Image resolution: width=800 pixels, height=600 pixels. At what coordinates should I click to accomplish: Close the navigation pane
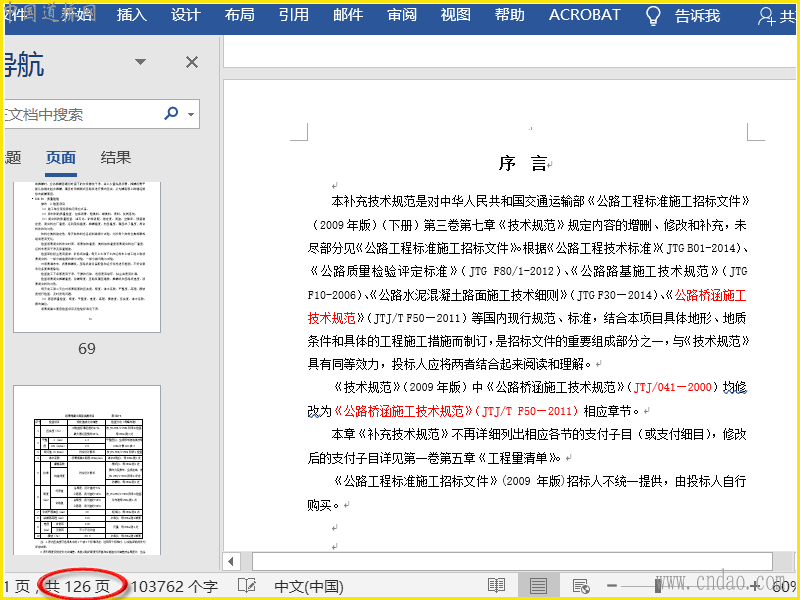pyautogui.click(x=192, y=62)
